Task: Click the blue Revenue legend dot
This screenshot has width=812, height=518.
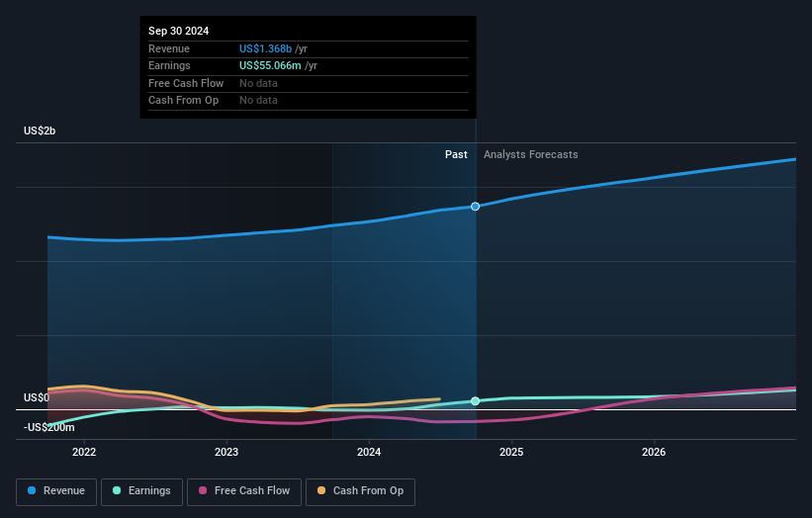Action: (32, 490)
